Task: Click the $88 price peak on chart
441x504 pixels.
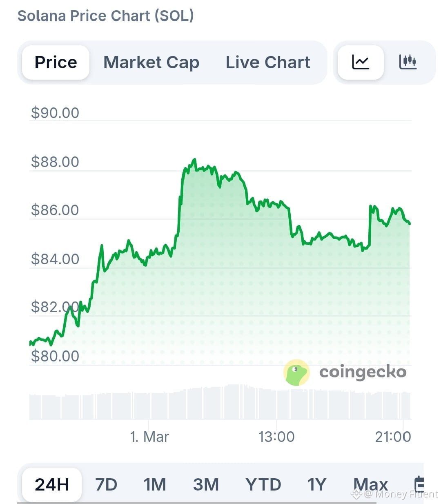Action: click(194, 160)
